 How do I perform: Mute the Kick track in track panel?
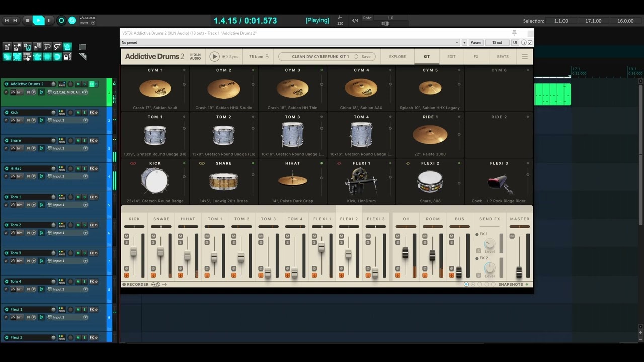(x=78, y=112)
